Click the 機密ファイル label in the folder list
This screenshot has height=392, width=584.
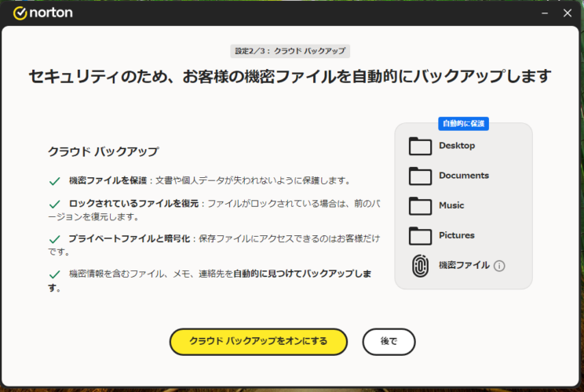[x=464, y=265]
